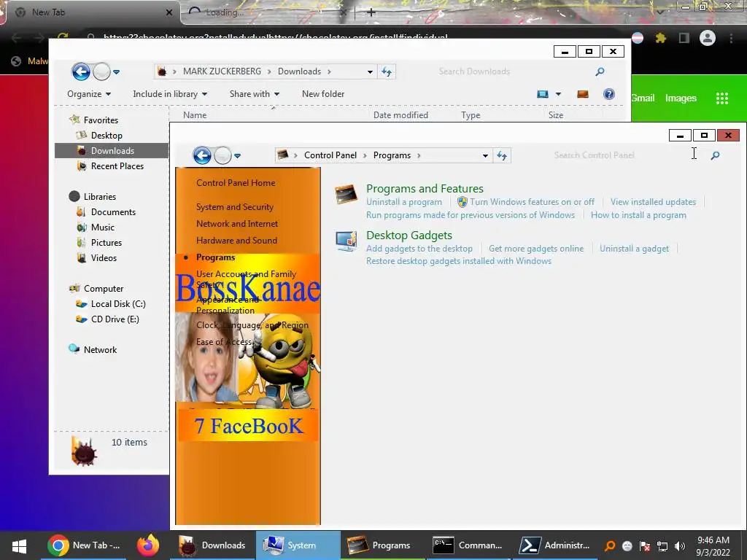This screenshot has height=560, width=747.
Task: Open the Windows Start button
Action: click(19, 545)
